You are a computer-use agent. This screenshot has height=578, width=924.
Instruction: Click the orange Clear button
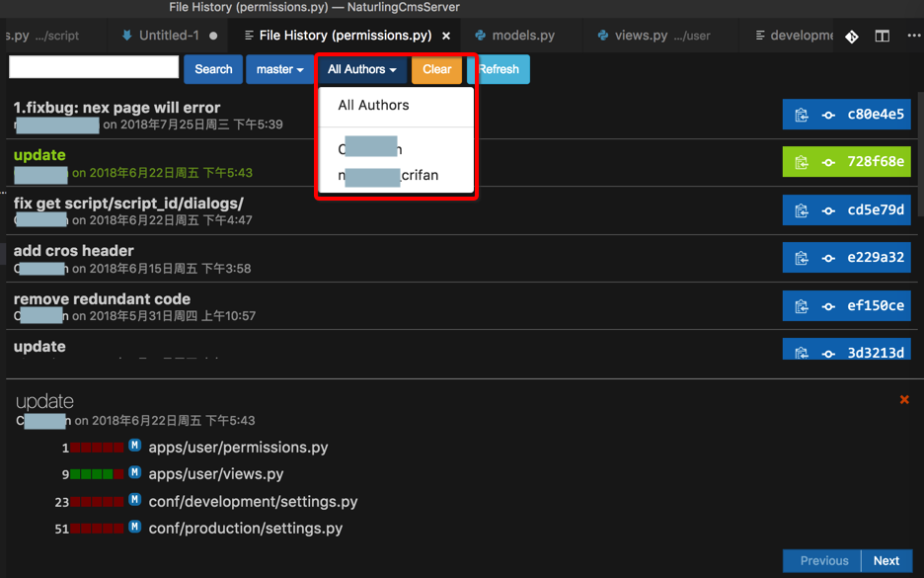pos(436,69)
